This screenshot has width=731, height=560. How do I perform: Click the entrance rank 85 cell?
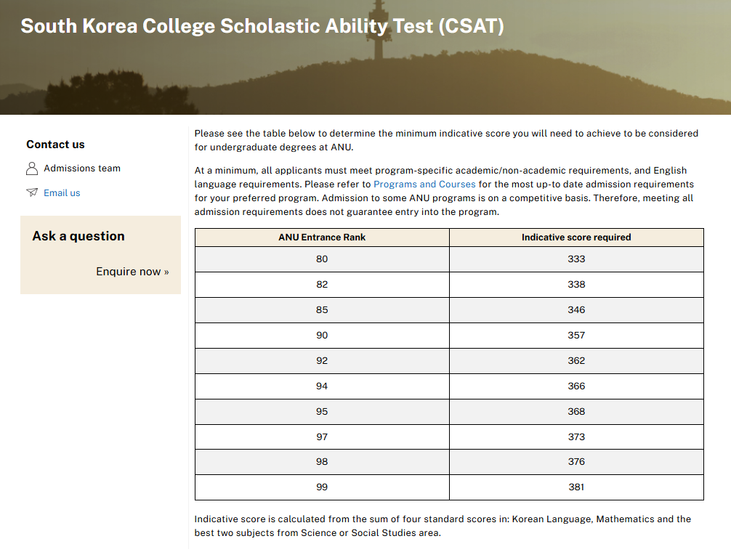click(x=322, y=310)
